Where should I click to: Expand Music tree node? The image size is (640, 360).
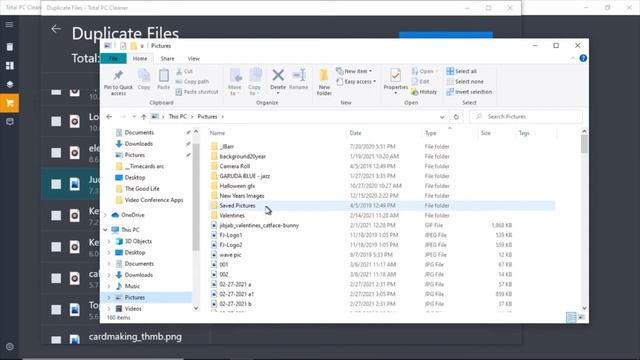point(109,287)
